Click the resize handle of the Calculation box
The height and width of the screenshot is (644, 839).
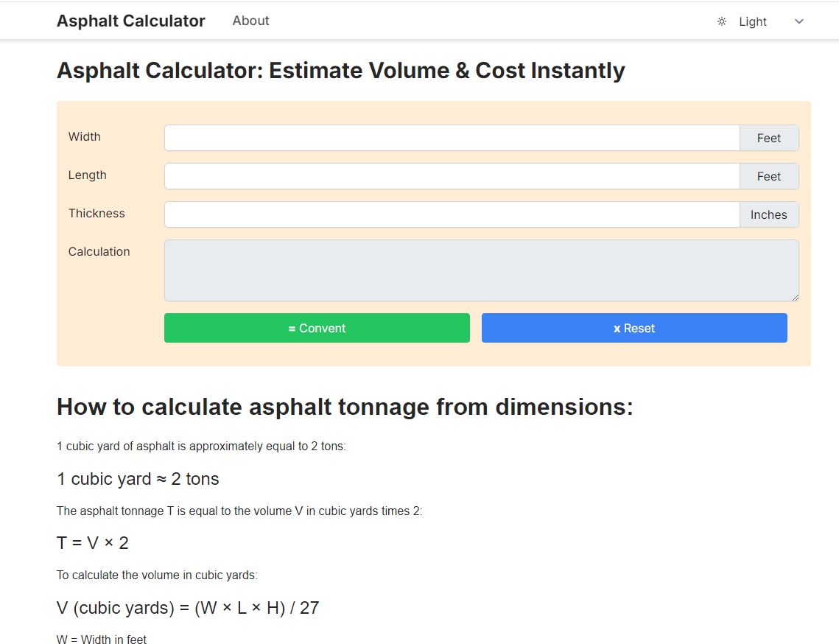[794, 298]
